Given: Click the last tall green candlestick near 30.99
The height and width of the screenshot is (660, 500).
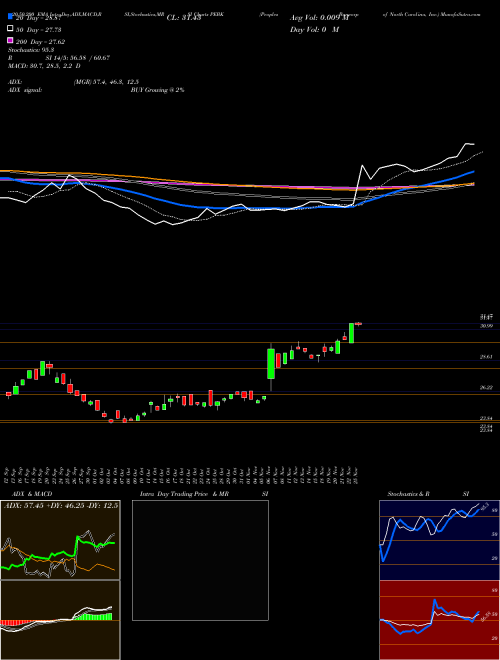Looking at the screenshot, I should click(351, 333).
